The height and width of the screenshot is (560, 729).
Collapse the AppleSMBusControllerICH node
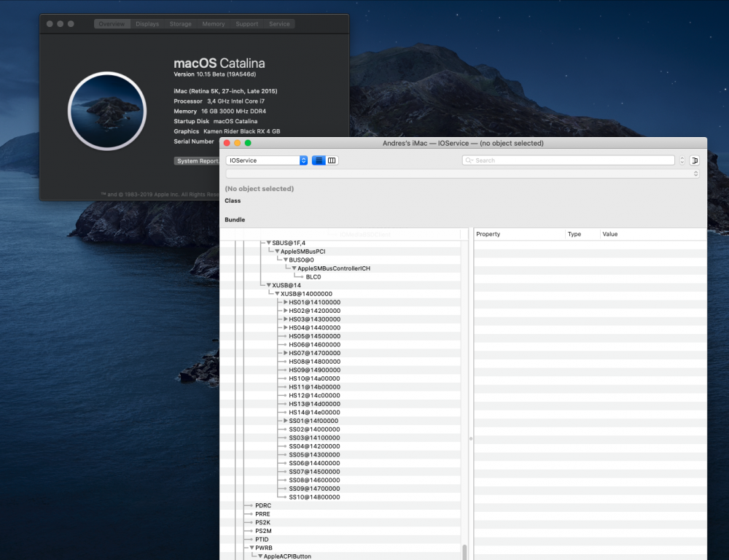click(295, 268)
